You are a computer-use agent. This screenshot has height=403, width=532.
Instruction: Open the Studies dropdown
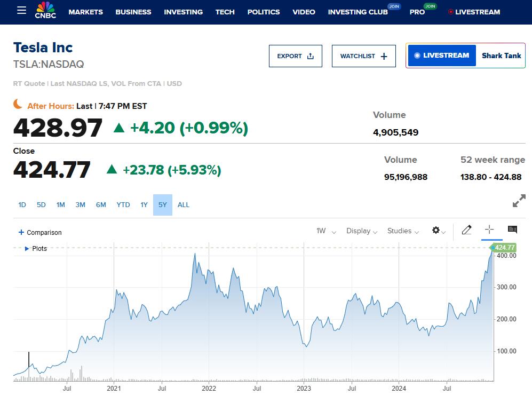coord(403,231)
